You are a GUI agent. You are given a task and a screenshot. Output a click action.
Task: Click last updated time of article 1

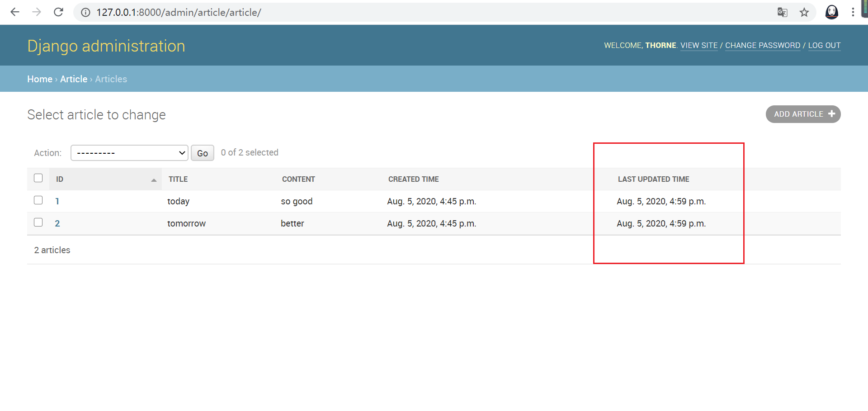pos(661,201)
